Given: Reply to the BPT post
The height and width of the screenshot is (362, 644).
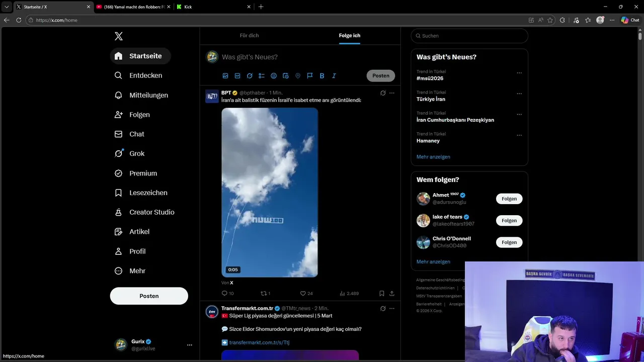Looking at the screenshot, I should coord(224,293).
